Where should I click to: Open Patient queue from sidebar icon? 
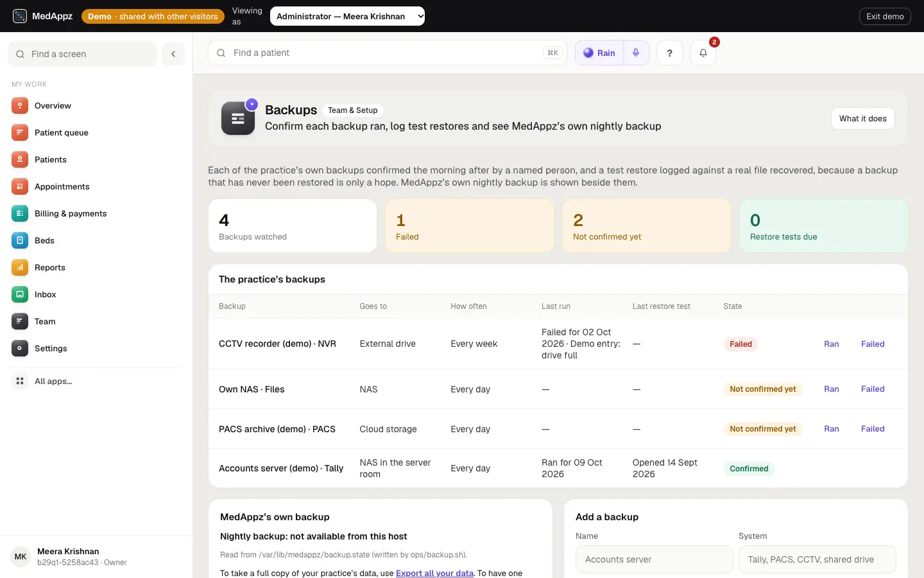(20, 132)
